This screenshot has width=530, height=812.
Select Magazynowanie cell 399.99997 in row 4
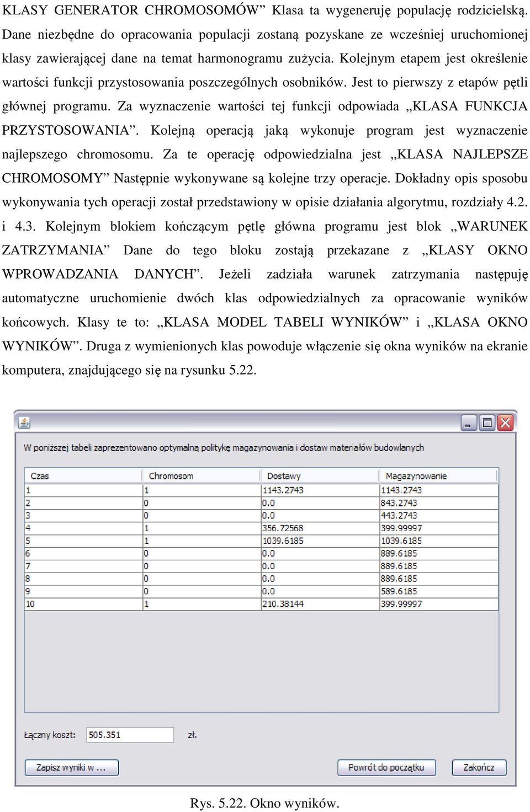(439, 528)
